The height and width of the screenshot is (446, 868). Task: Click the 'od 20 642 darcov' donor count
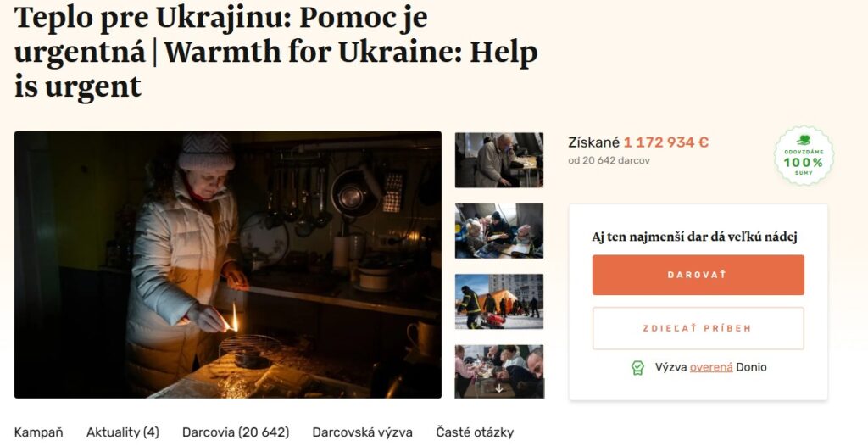click(609, 160)
